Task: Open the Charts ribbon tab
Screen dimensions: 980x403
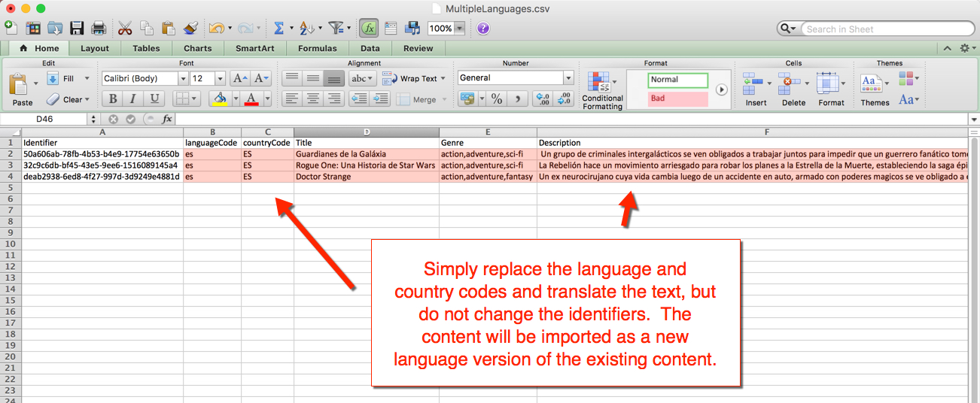Action: coord(198,48)
